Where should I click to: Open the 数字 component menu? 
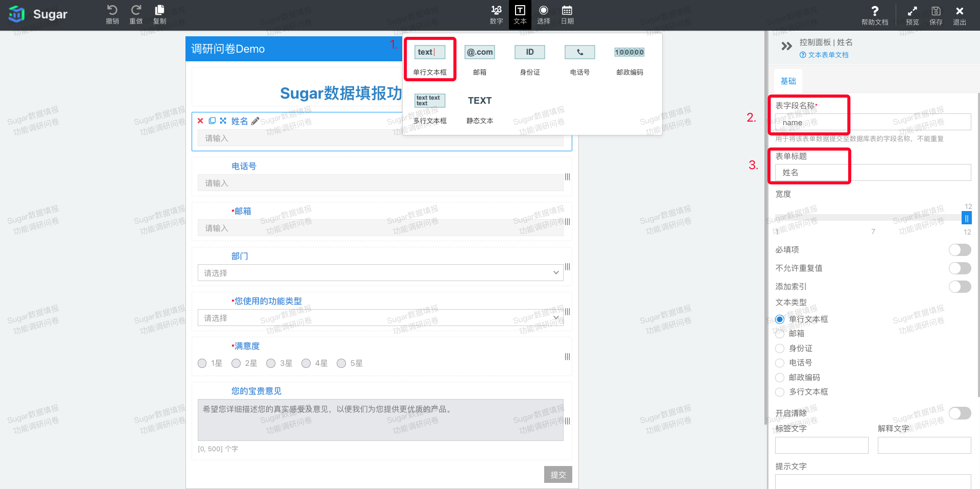point(496,15)
